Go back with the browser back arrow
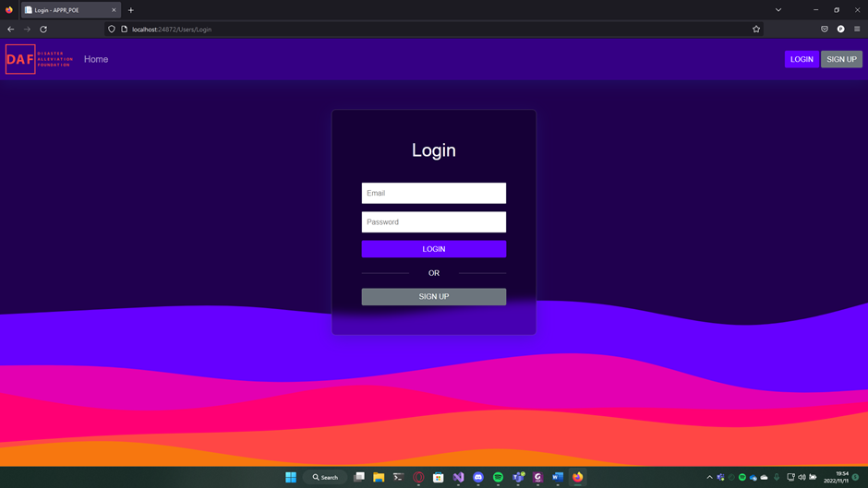 pos(10,30)
